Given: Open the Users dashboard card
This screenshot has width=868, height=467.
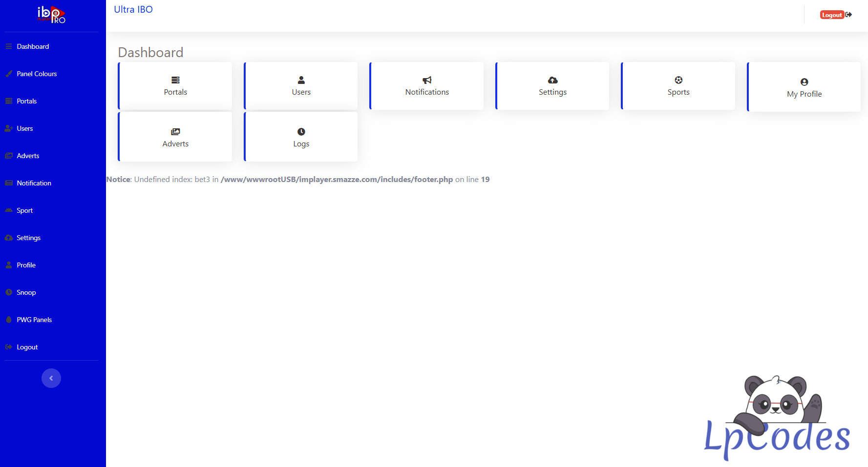Looking at the screenshot, I should coord(301,86).
